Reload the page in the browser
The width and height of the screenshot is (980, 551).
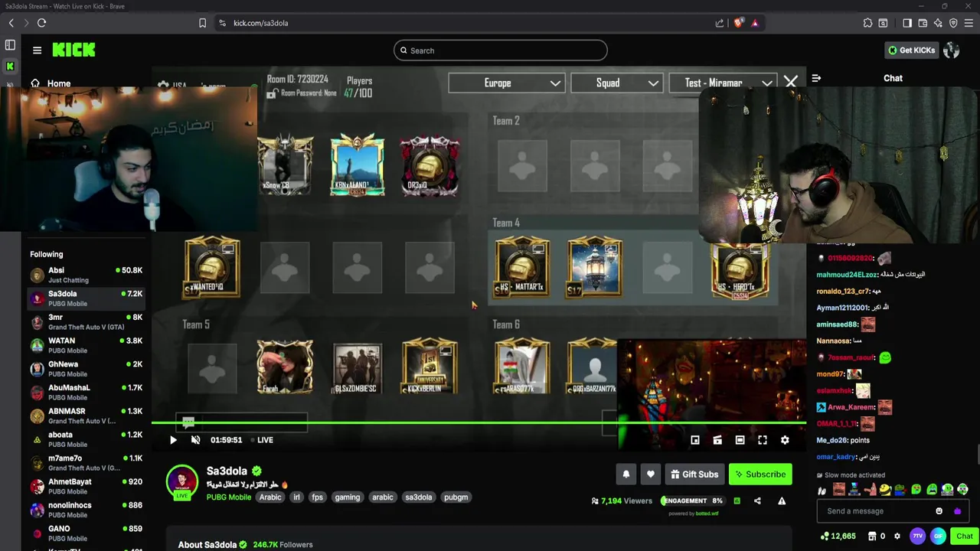[x=41, y=23]
